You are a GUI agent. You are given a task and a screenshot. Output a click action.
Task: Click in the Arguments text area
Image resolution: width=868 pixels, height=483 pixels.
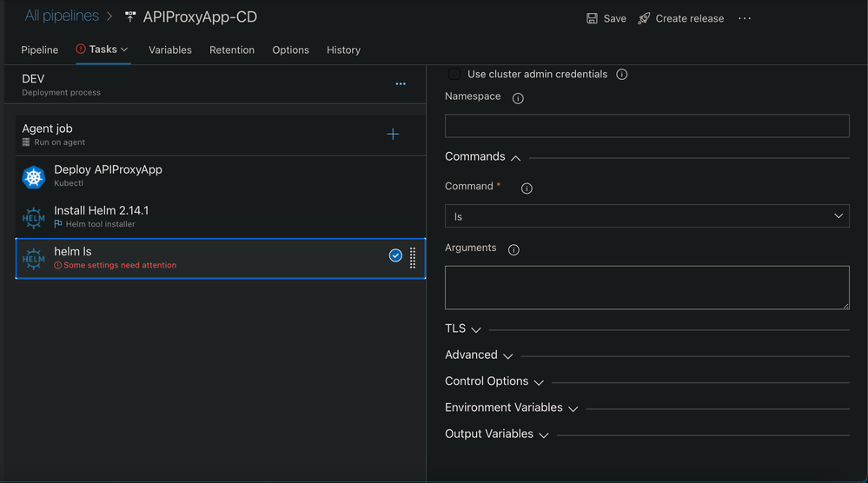coord(647,288)
